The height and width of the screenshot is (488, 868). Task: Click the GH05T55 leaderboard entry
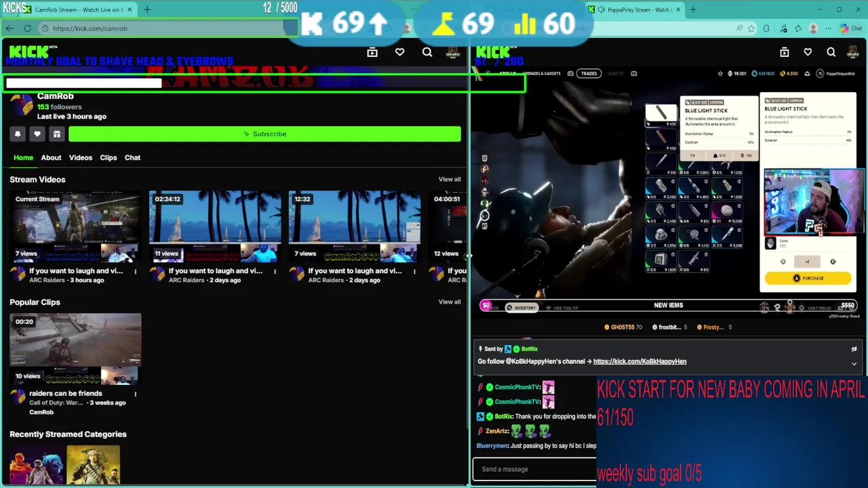pos(623,327)
